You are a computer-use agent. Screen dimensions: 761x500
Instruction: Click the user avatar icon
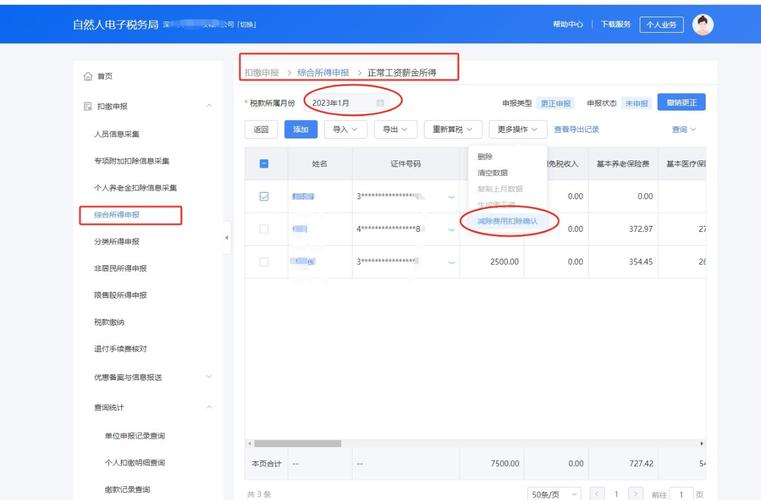click(x=703, y=24)
